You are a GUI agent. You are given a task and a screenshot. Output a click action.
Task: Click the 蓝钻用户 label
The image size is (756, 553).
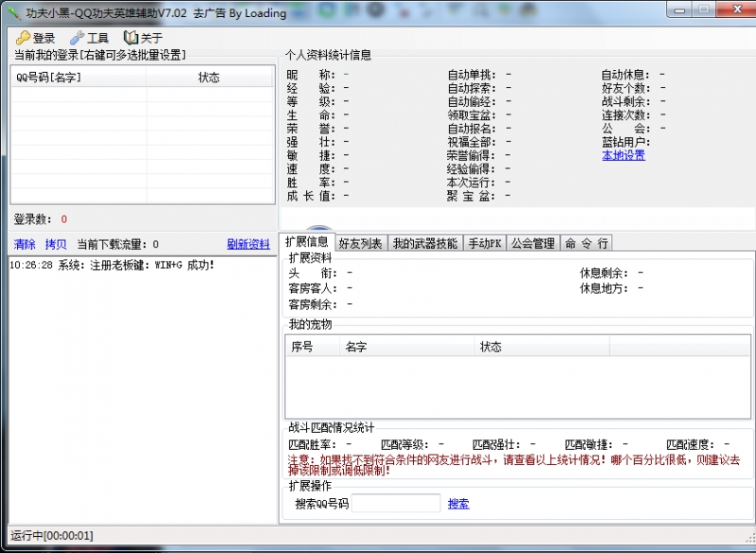tap(626, 142)
